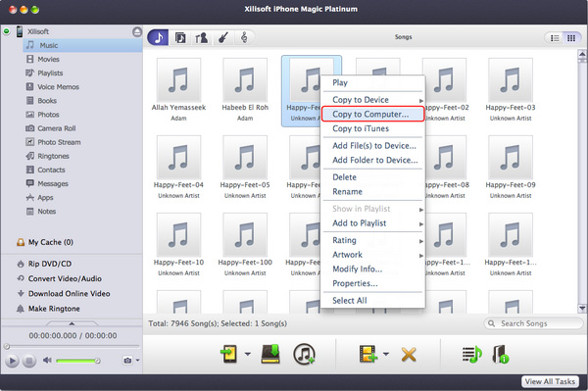Screen dimensions: 588x391
Task: Switch to the Composers treble clef tab
Action: coord(244,37)
